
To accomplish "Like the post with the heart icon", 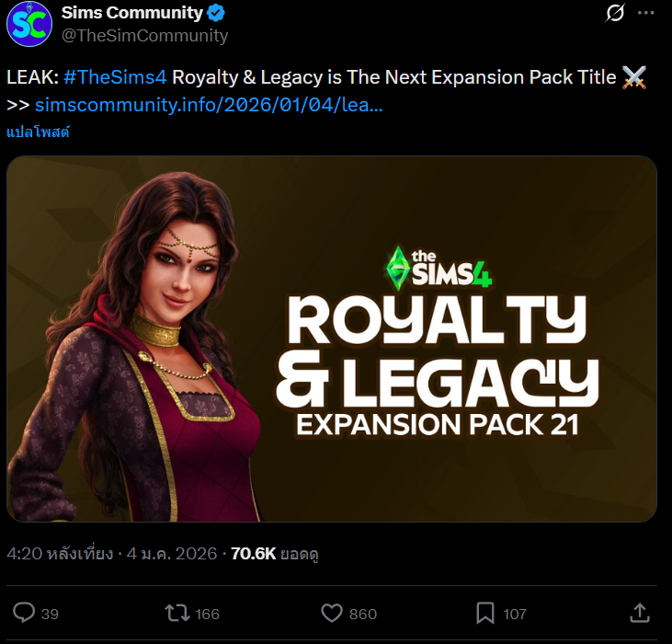I will pyautogui.click(x=331, y=613).
